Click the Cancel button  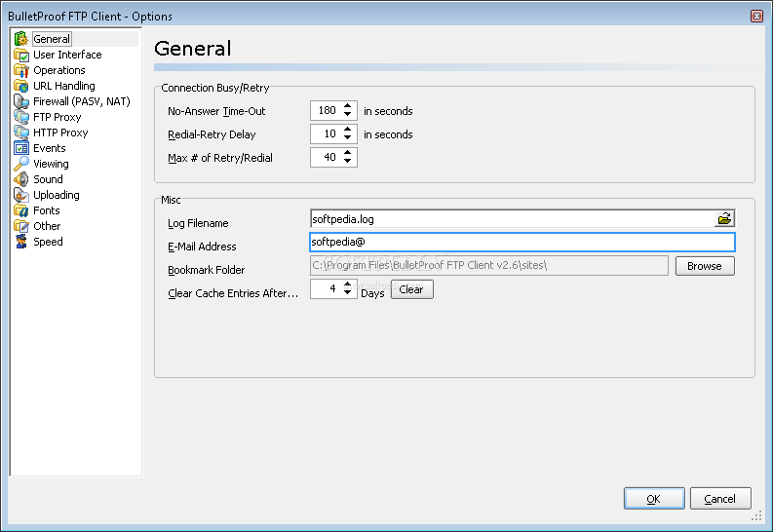(x=720, y=499)
